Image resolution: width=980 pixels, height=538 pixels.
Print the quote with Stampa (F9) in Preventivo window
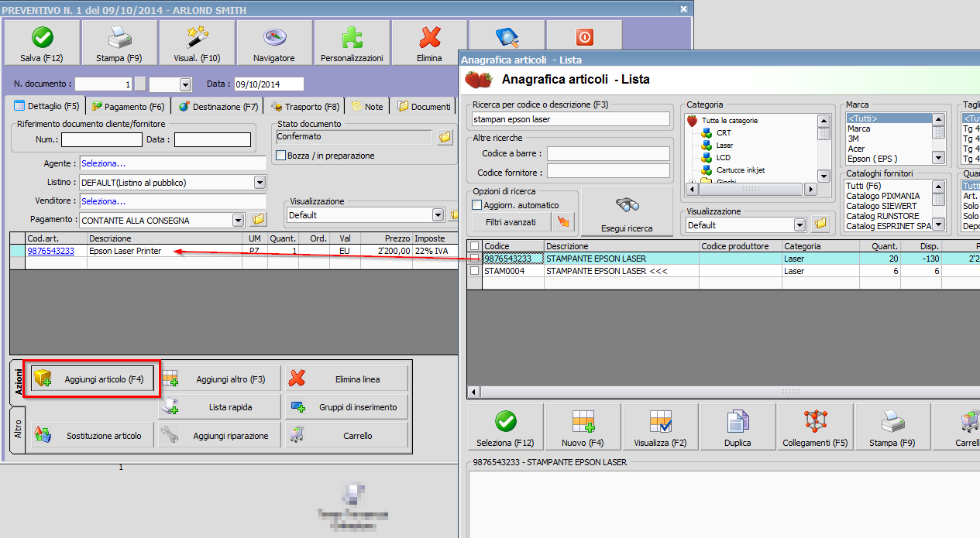pyautogui.click(x=119, y=43)
